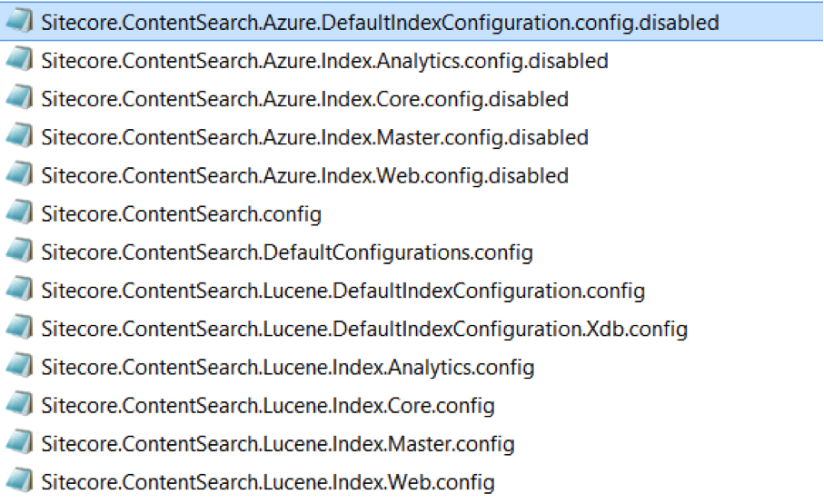The image size is (824, 504).
Task: Click the icon of Azure.DefaultIndexConfiguration.config.disabled file
Action: pos(19,22)
